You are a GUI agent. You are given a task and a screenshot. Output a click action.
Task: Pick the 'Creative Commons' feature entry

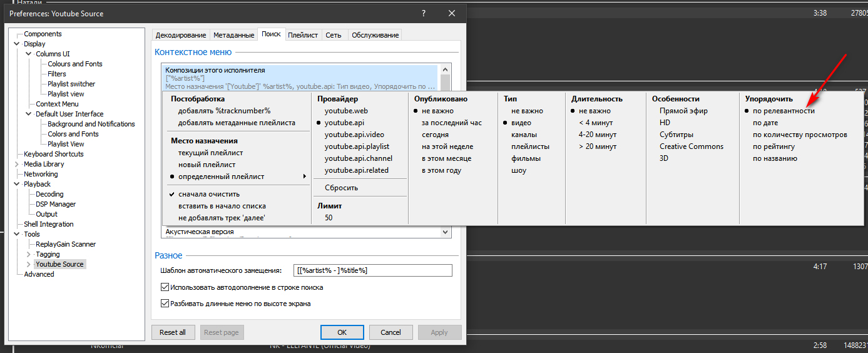[x=691, y=146]
